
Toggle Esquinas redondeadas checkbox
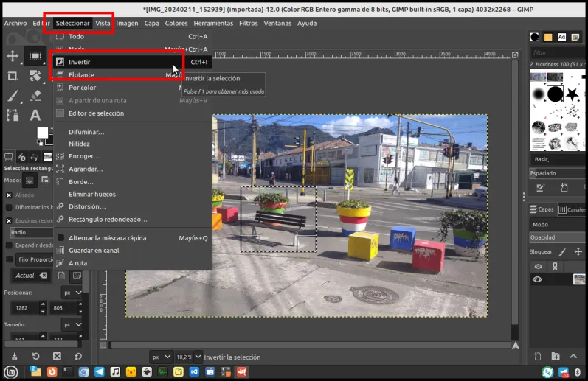point(9,220)
